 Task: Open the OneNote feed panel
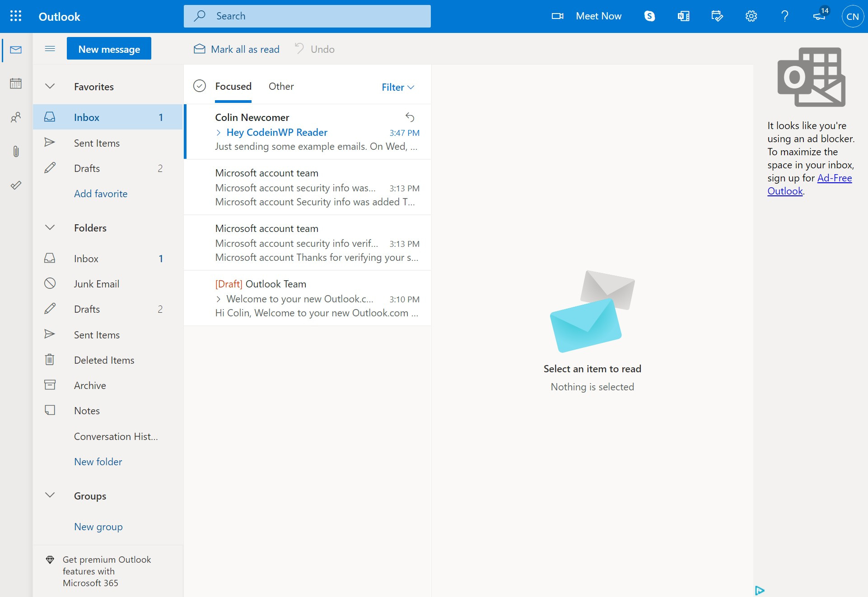(x=683, y=16)
